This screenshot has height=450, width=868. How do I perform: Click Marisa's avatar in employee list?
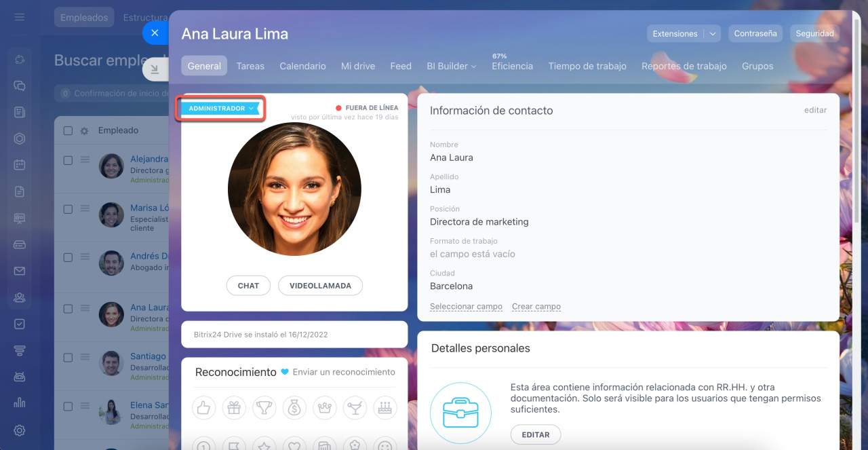pos(111,214)
